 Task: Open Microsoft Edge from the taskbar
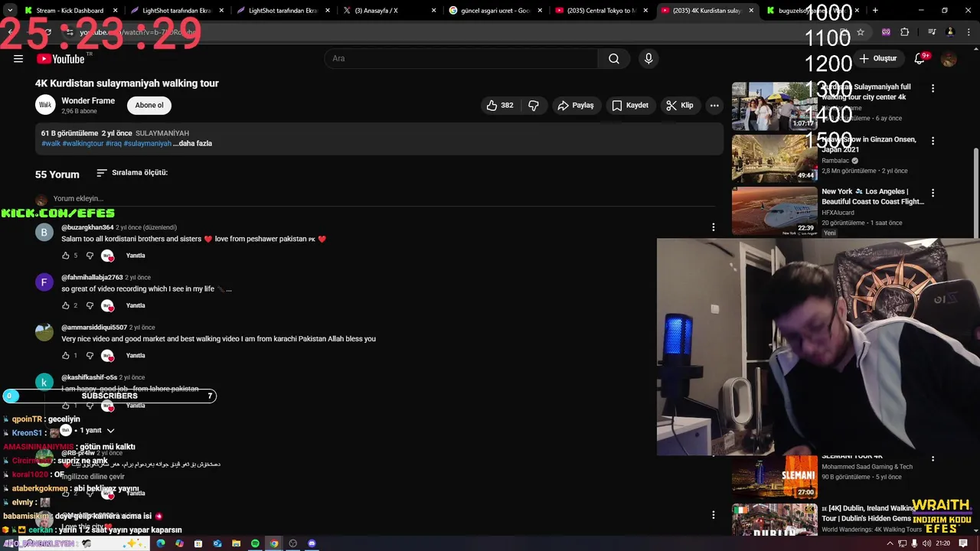161,543
